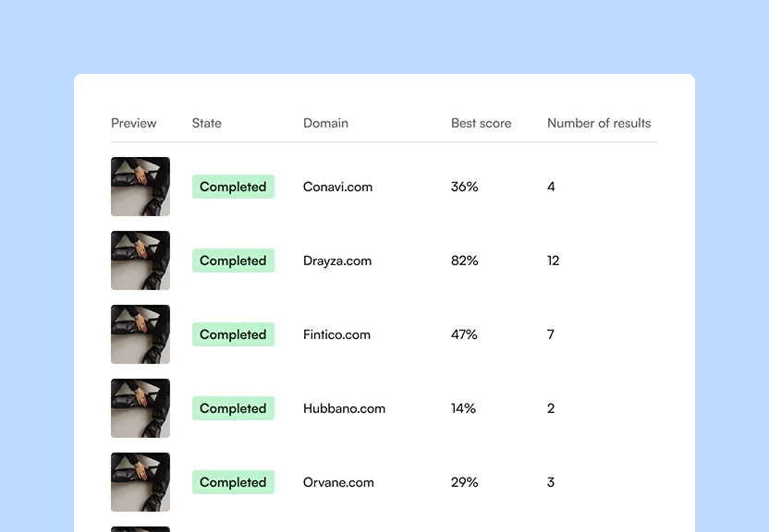This screenshot has width=769, height=532.
Task: Click the 36% best score value
Action: coord(464,187)
